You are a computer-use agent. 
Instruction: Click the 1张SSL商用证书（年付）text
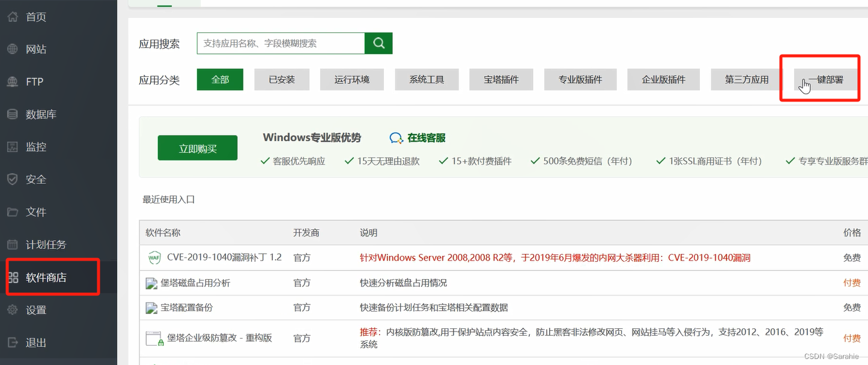click(x=716, y=161)
